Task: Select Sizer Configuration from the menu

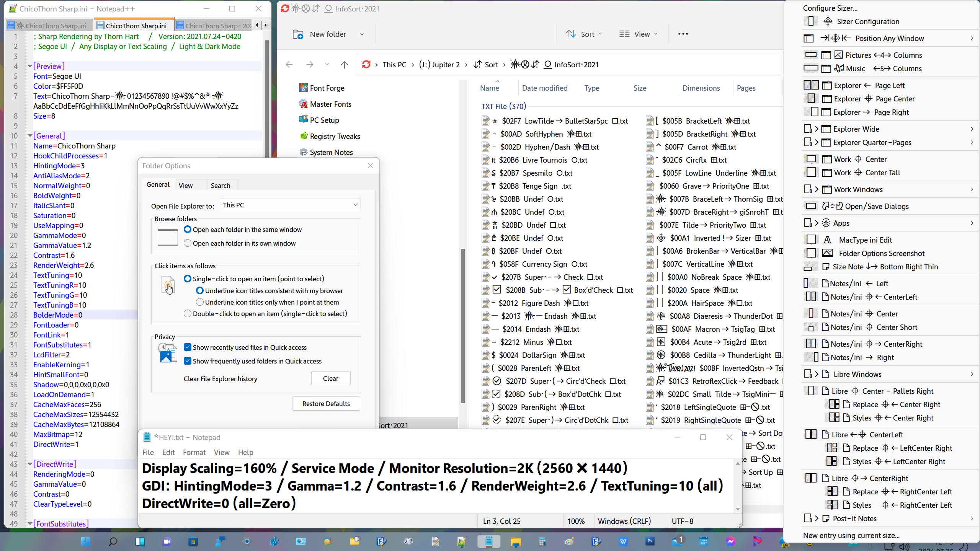Action: 868,21
